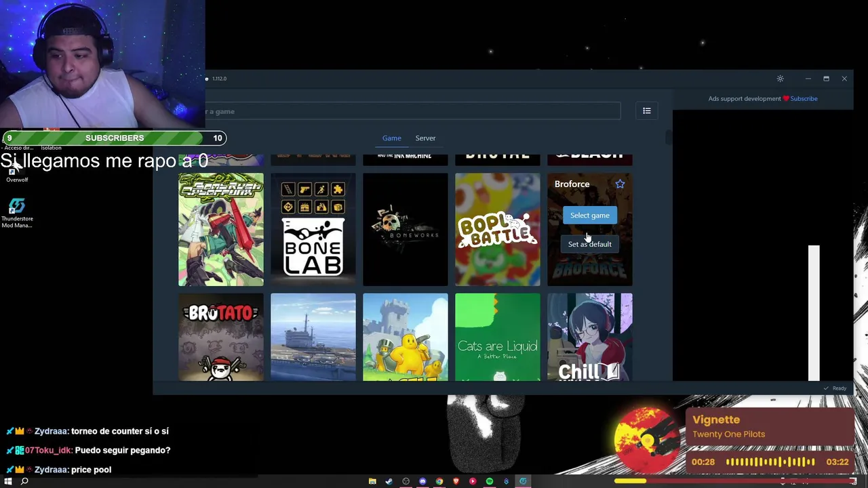Choose the Brotato game cover
Screen dimensions: 868x488
tap(221, 337)
